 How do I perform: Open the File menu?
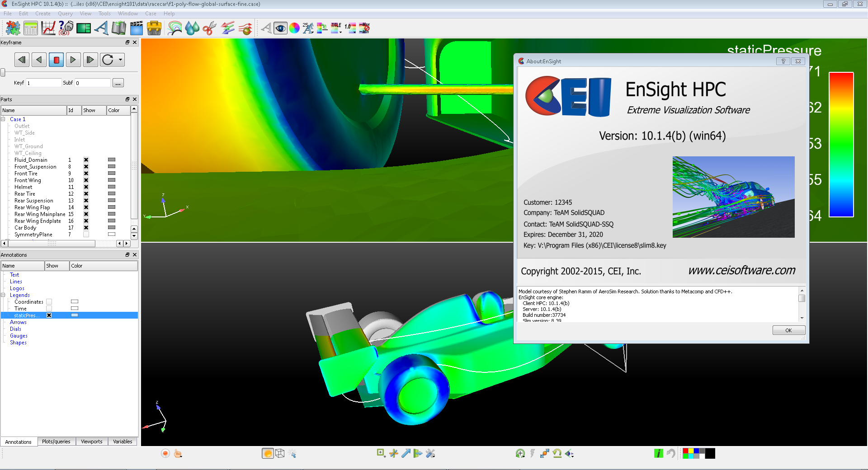click(x=8, y=14)
